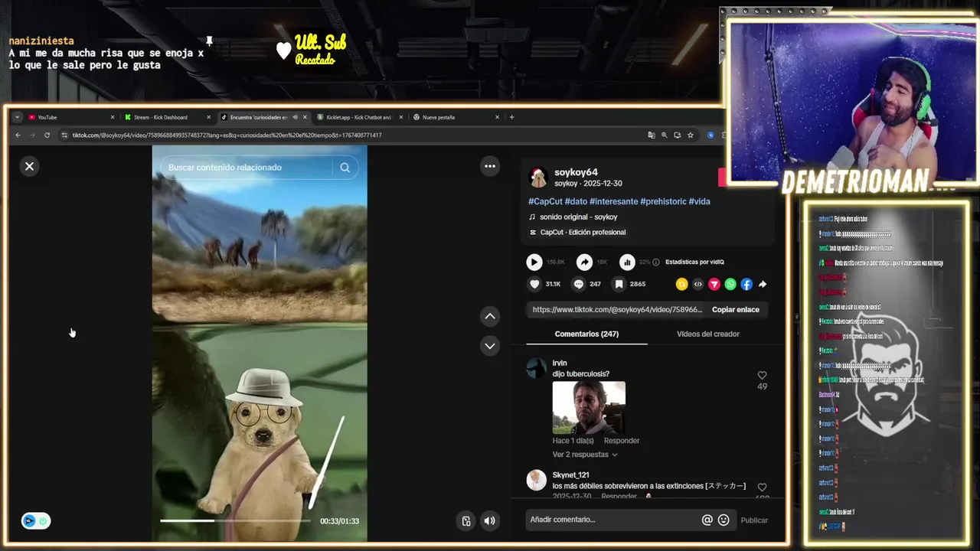
Task: Toggle video mute speaker icon
Action: tap(490, 521)
